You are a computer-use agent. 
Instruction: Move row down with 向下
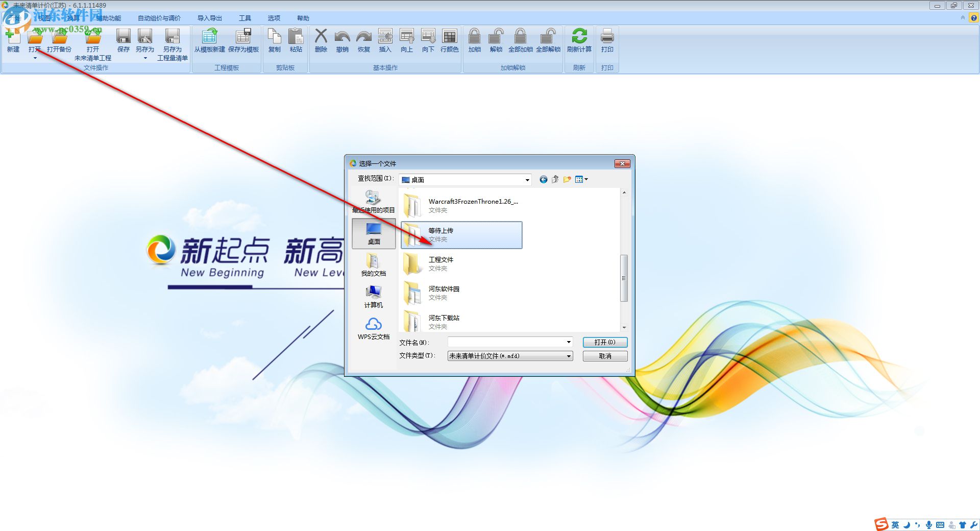[428, 40]
